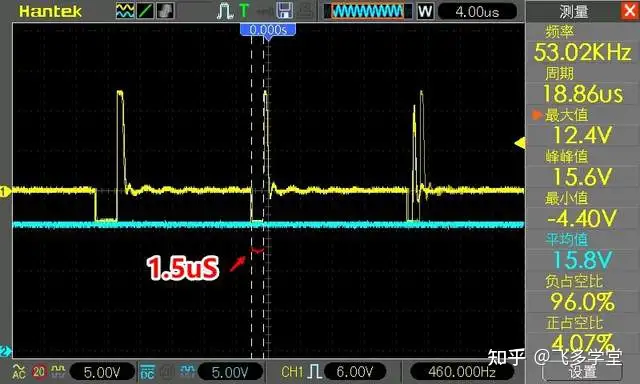
Task: Select the 最大值 measurement item
Action: pyautogui.click(x=582, y=125)
